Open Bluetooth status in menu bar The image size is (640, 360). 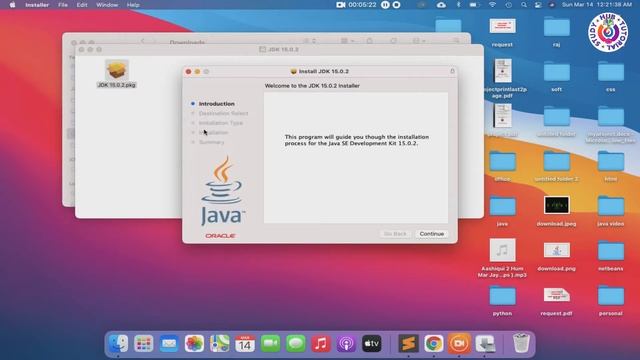(x=458, y=5)
